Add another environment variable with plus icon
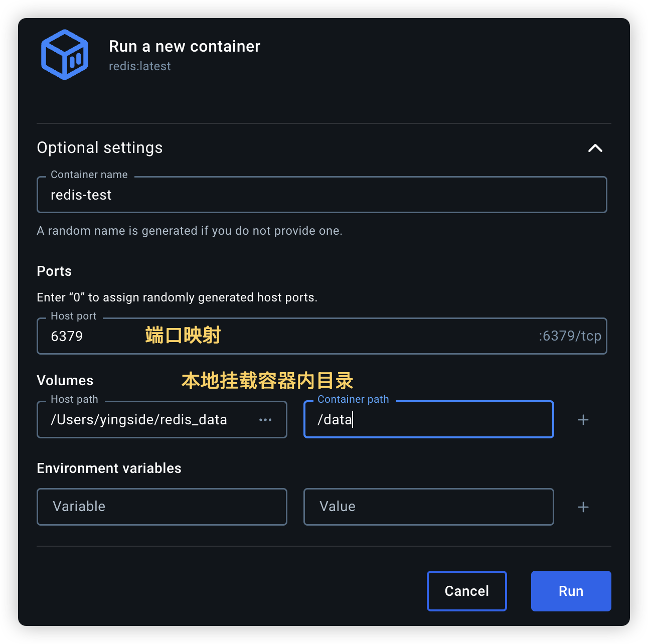 (x=583, y=507)
